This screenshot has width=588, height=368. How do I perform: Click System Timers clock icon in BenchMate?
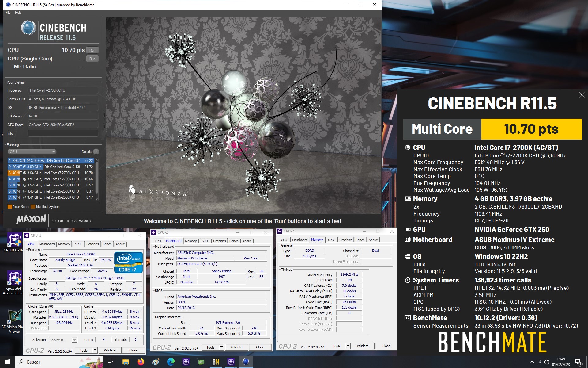click(408, 280)
